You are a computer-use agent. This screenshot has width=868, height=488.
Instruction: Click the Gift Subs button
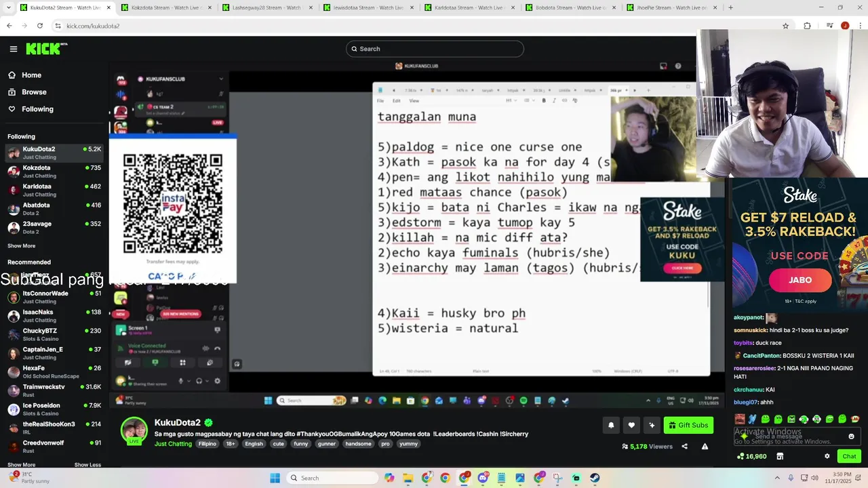click(x=688, y=425)
